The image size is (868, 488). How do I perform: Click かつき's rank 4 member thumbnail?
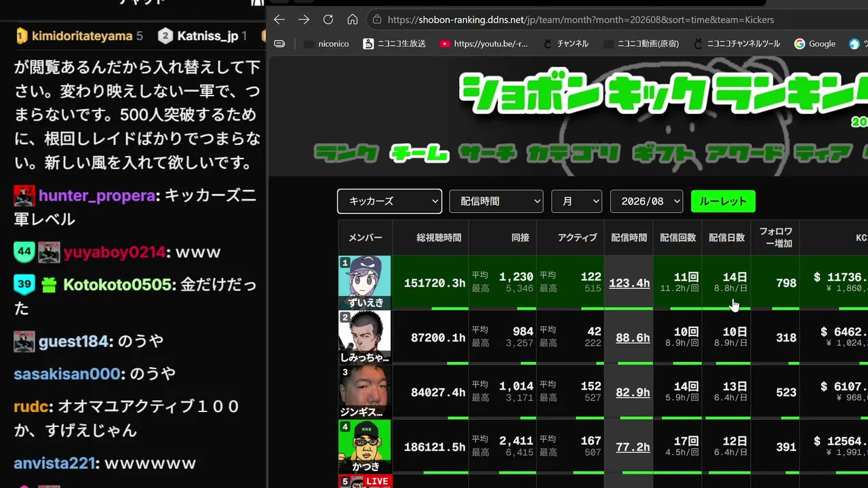coord(365,447)
